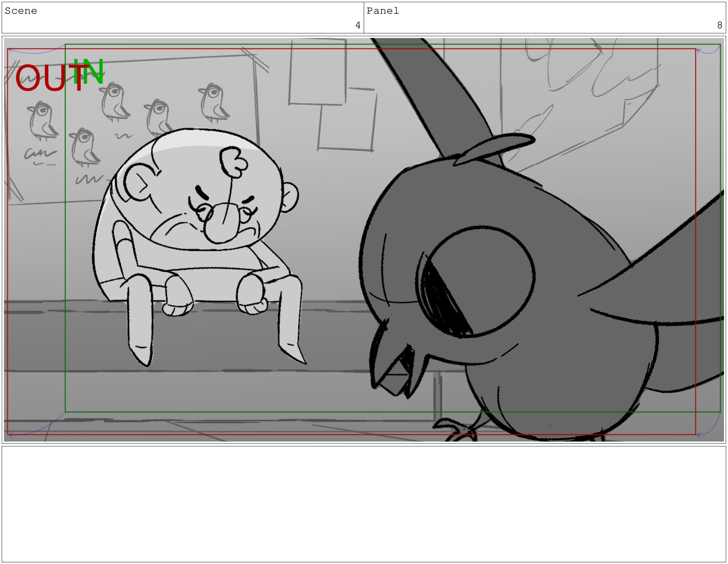Click panel number 8
Screen dimensions: 728x564
coord(720,25)
